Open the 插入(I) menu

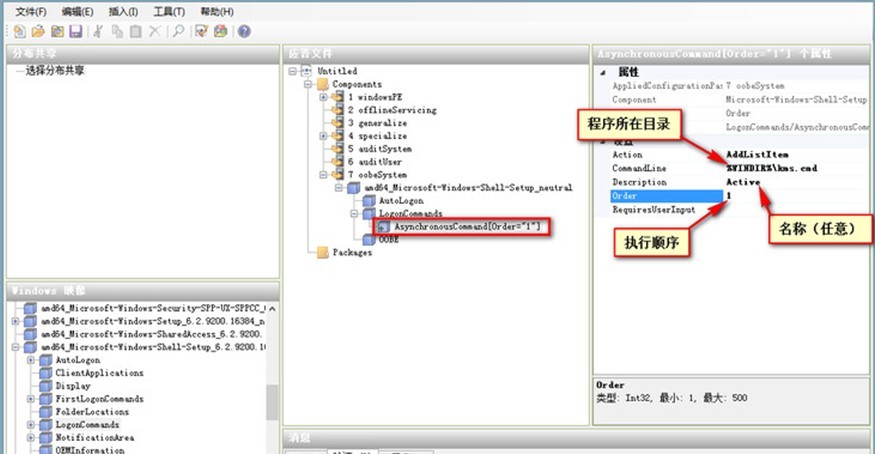pyautogui.click(x=123, y=11)
